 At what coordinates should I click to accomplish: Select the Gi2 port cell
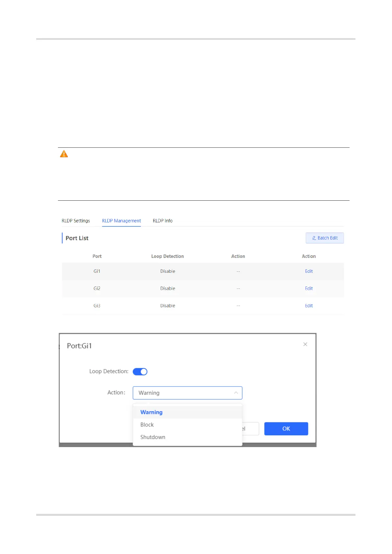[97, 289]
